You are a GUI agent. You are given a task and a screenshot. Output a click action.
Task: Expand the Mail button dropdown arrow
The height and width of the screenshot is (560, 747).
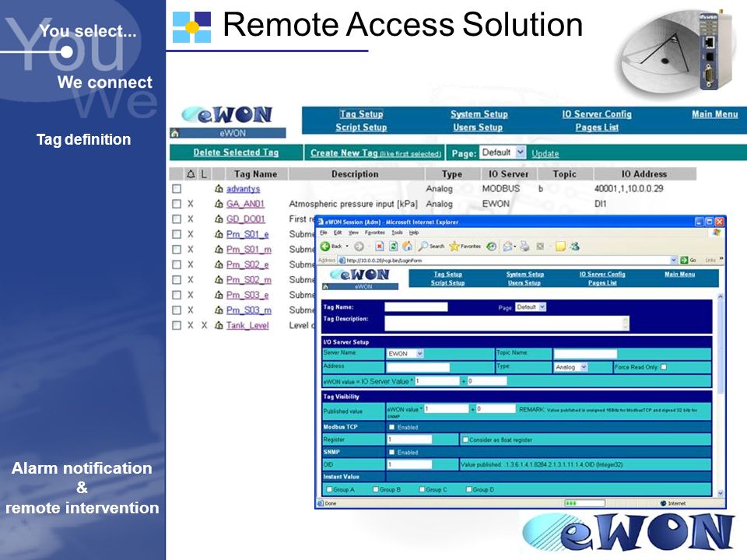tap(515, 247)
